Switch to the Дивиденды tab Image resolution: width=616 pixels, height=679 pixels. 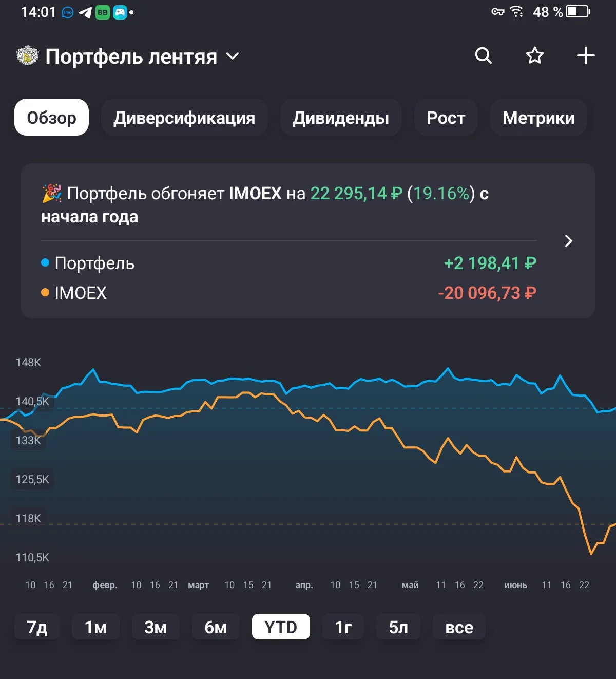pos(341,118)
